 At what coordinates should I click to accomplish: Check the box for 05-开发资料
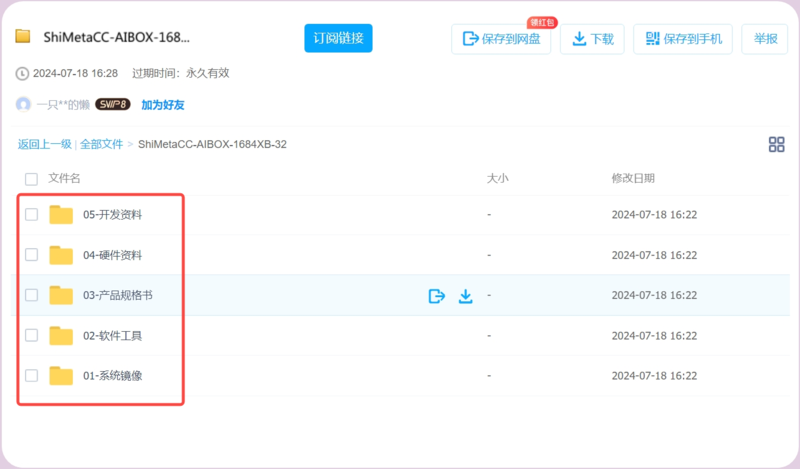pos(31,214)
